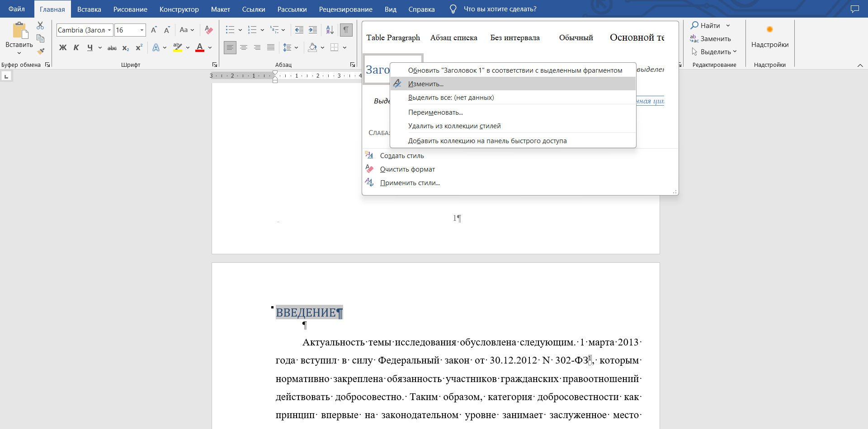
Task: Click the Copy icon
Action: point(40,38)
